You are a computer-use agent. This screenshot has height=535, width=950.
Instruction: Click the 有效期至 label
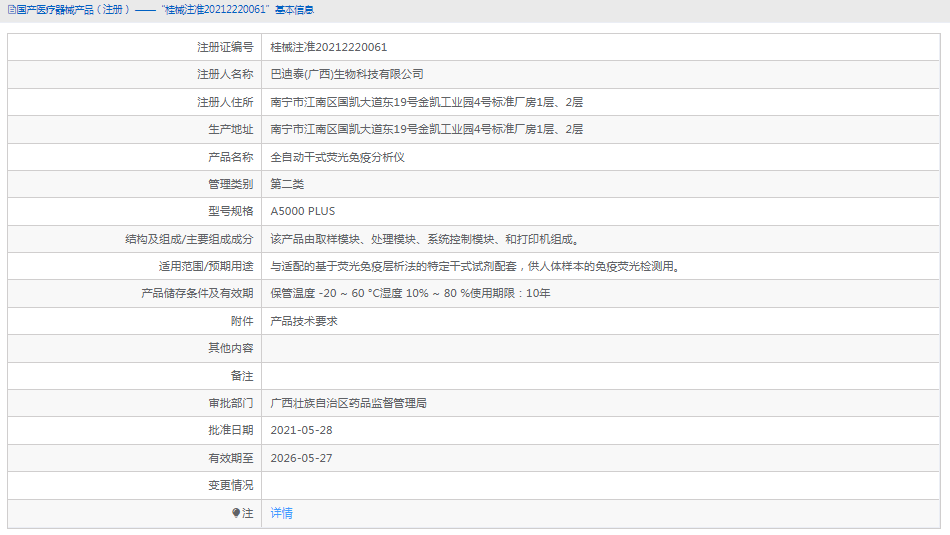231,458
